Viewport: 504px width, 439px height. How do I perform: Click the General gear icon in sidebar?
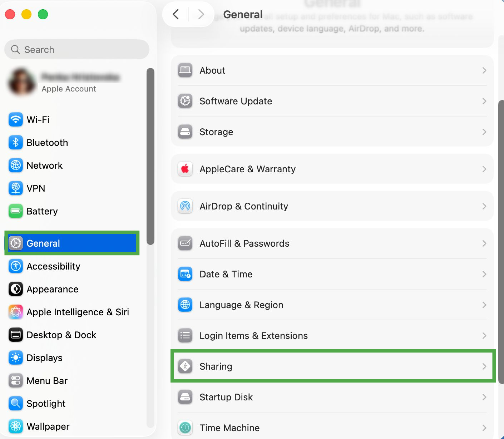coord(16,243)
